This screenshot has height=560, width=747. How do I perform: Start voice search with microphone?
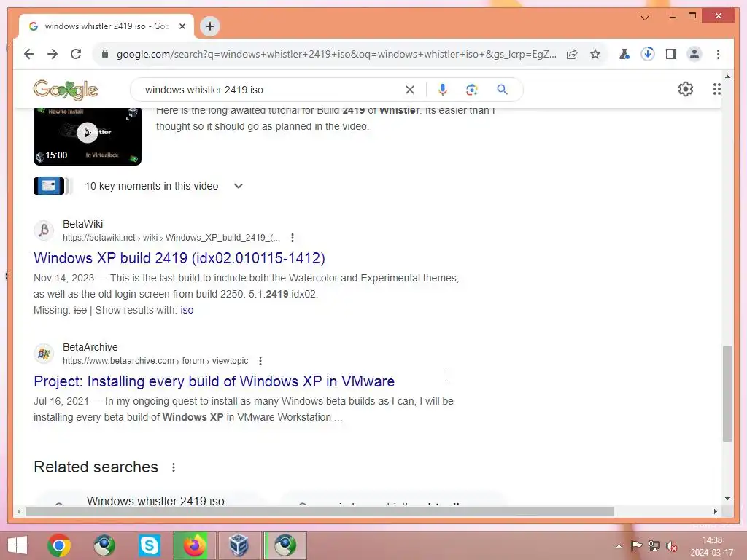[443, 90]
